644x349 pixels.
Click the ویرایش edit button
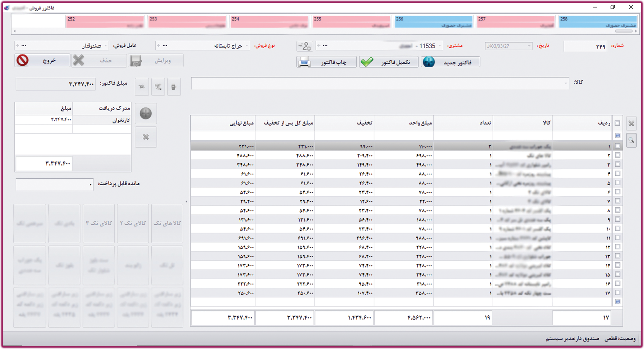coord(156,61)
